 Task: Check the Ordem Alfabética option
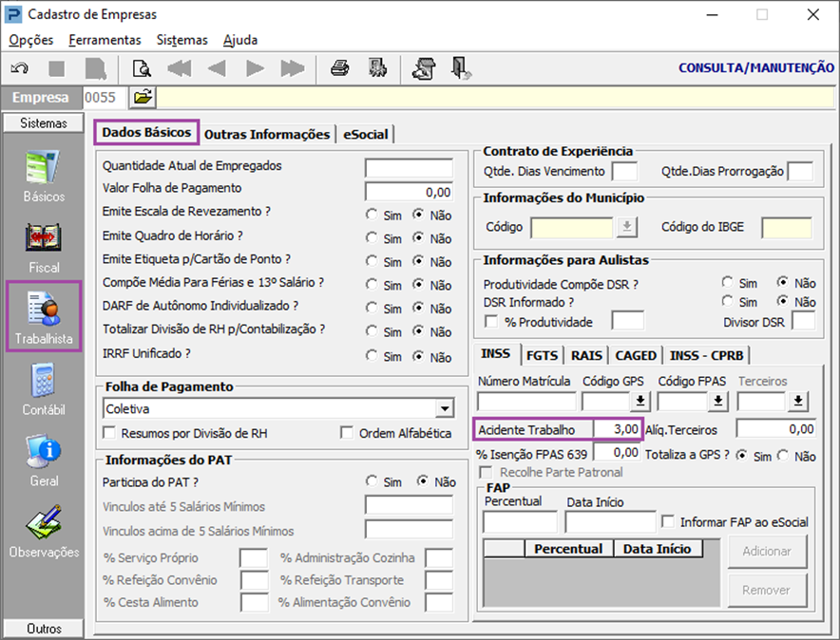point(348,434)
